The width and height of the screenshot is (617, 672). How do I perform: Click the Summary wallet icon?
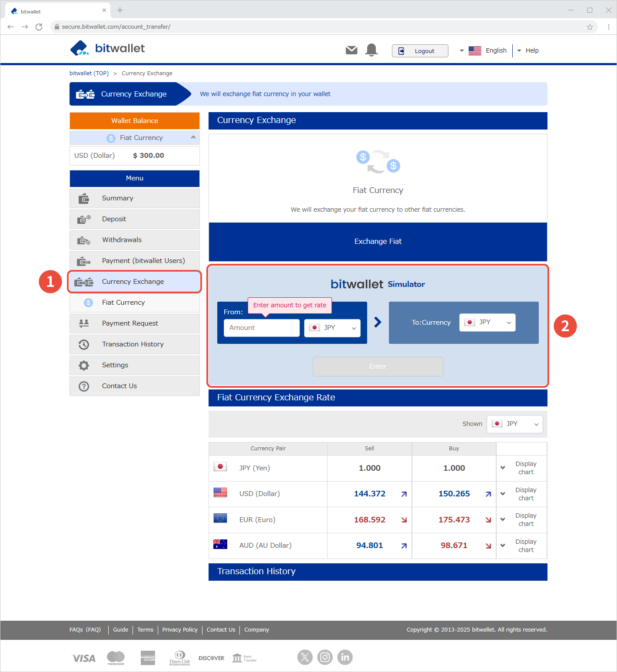tap(84, 199)
